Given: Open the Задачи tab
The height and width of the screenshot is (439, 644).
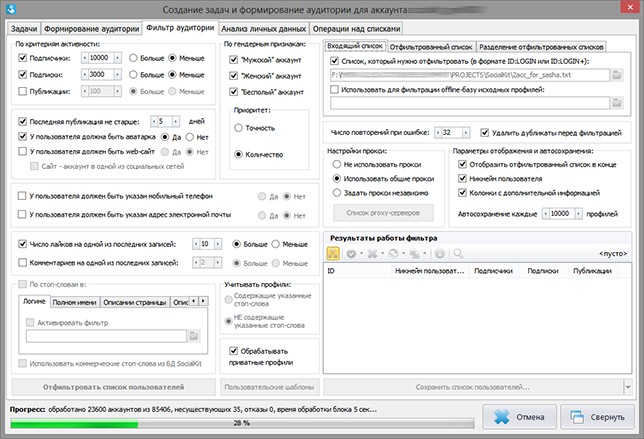Looking at the screenshot, I should (x=24, y=29).
